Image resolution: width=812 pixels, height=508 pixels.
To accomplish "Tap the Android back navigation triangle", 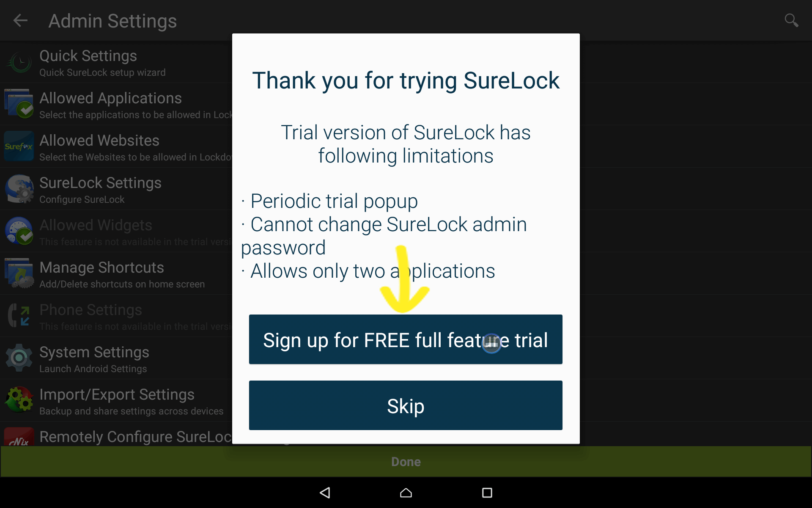I will [x=325, y=493].
